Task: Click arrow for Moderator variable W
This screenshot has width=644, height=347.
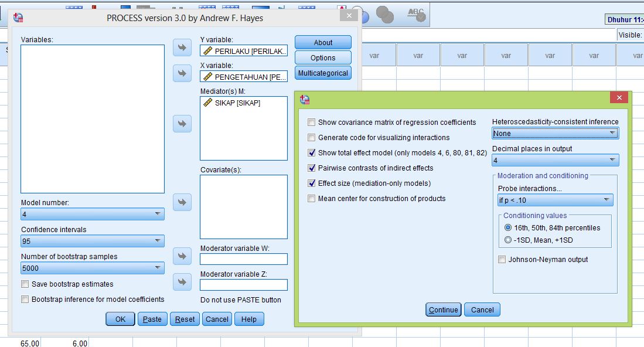Action: 183,256
